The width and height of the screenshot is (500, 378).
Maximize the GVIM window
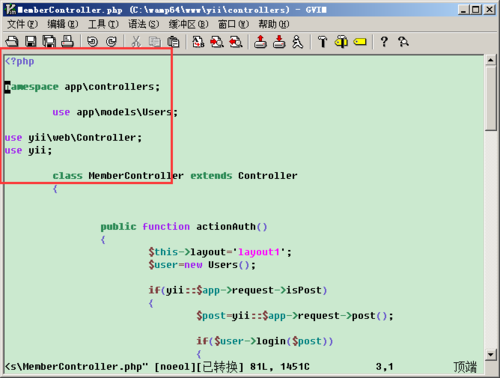[x=476, y=9]
